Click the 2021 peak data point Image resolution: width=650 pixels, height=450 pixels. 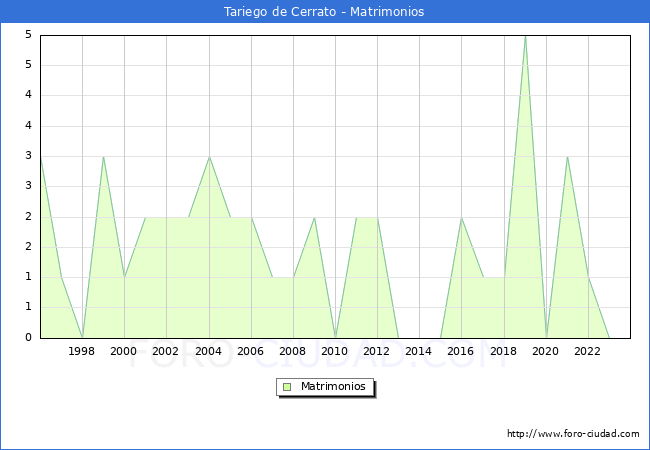[x=567, y=157]
